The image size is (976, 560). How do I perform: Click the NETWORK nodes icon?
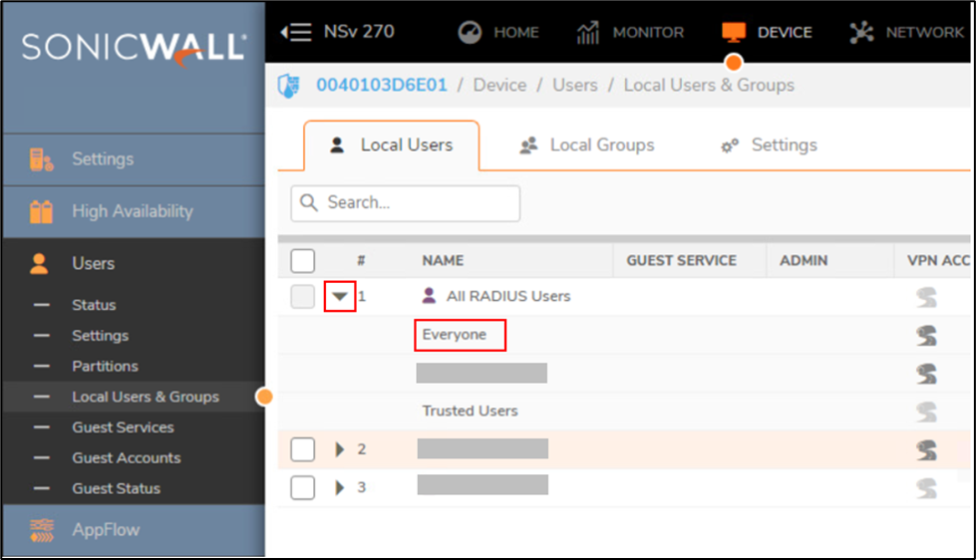(861, 32)
